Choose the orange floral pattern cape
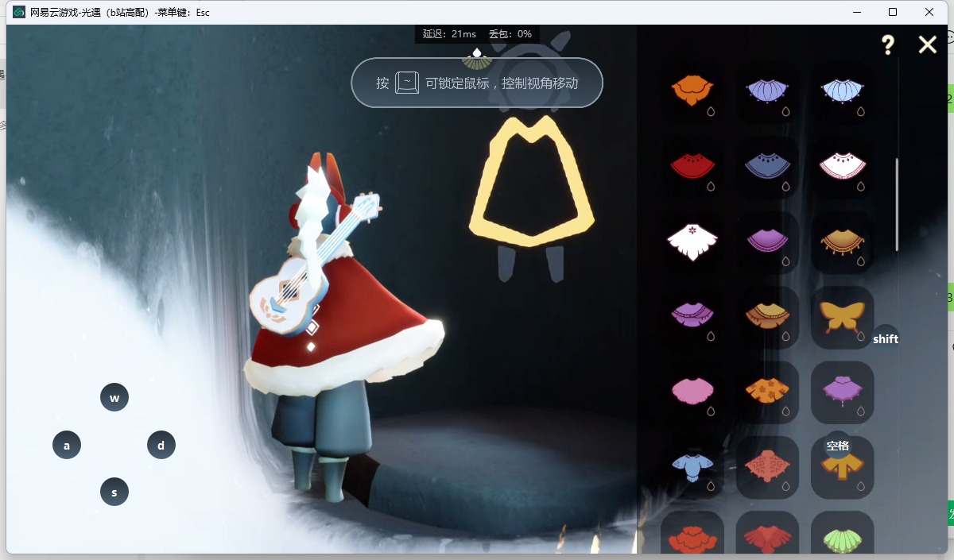This screenshot has width=954, height=560. [767, 390]
